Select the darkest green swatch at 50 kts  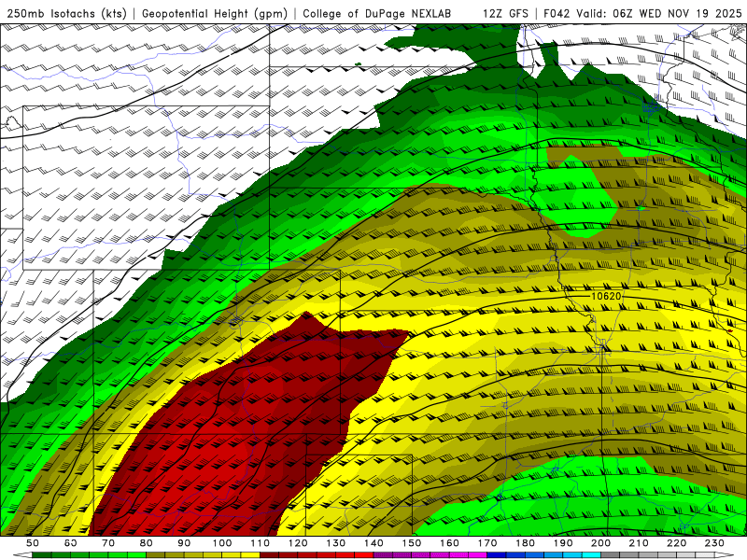tap(42, 555)
